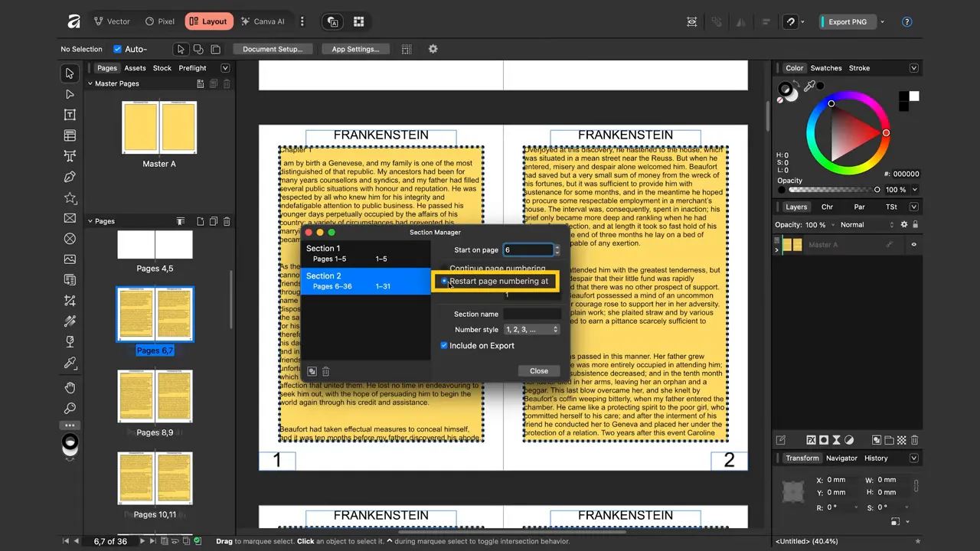This screenshot has width=980, height=551.
Task: Enable the Include on Export checkbox
Action: pos(444,346)
